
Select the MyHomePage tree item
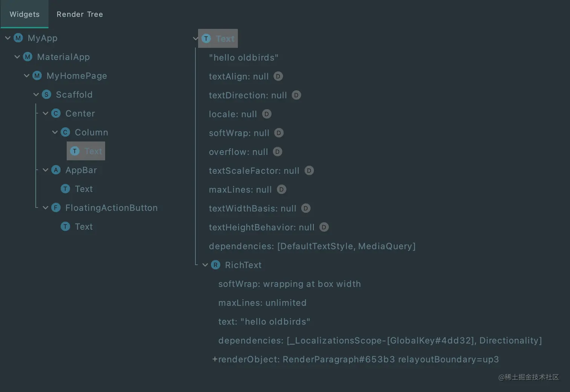[x=77, y=76]
